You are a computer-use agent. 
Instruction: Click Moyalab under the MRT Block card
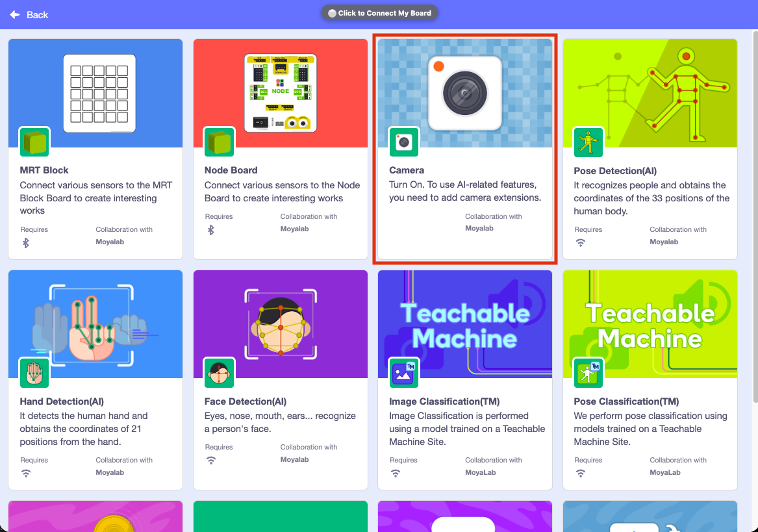click(110, 242)
